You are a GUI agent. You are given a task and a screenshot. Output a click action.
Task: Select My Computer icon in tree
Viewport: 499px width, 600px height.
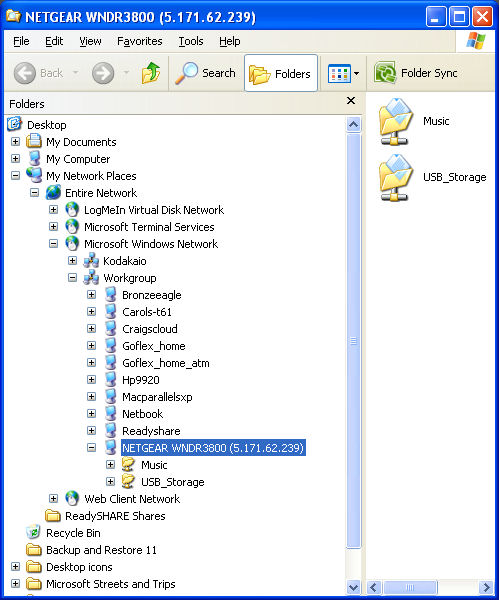click(x=34, y=158)
